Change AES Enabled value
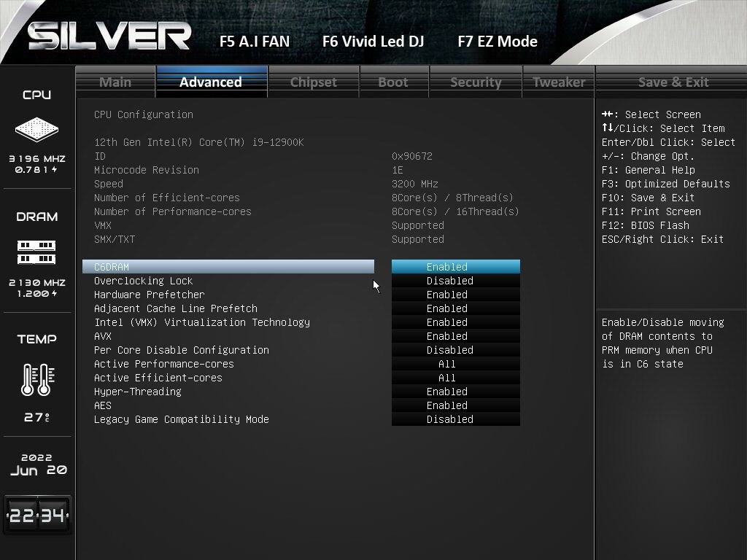The width and height of the screenshot is (747, 560). pyautogui.click(x=455, y=405)
